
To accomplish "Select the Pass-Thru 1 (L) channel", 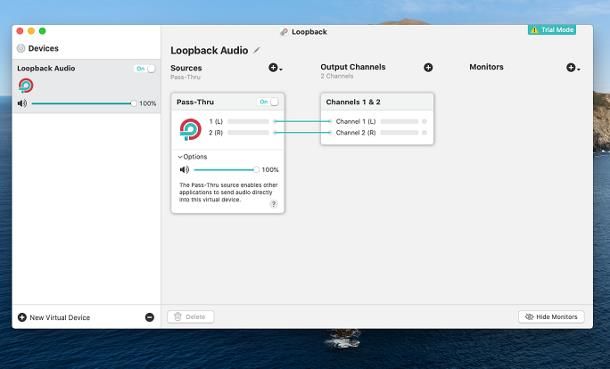I will (216, 121).
